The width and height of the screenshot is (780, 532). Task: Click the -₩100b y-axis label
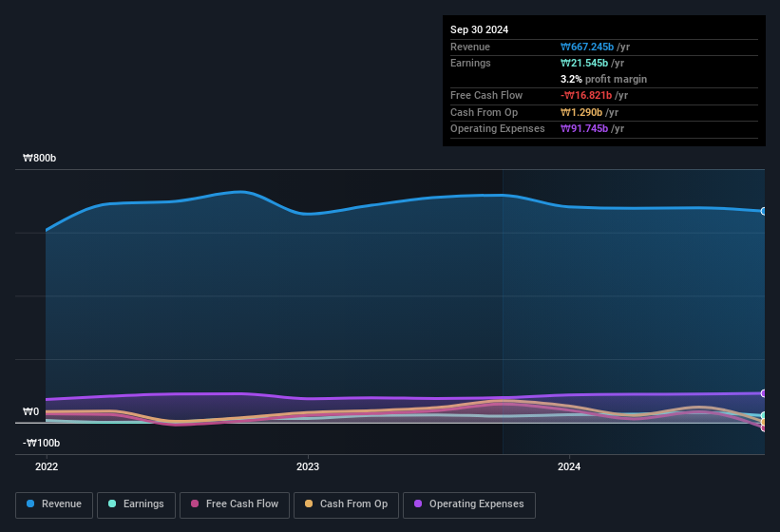click(41, 443)
